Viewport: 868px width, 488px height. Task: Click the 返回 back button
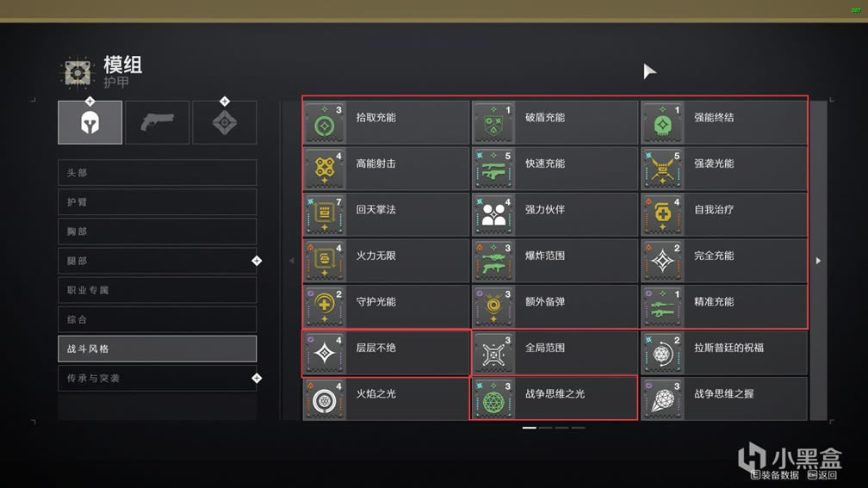tap(822, 475)
